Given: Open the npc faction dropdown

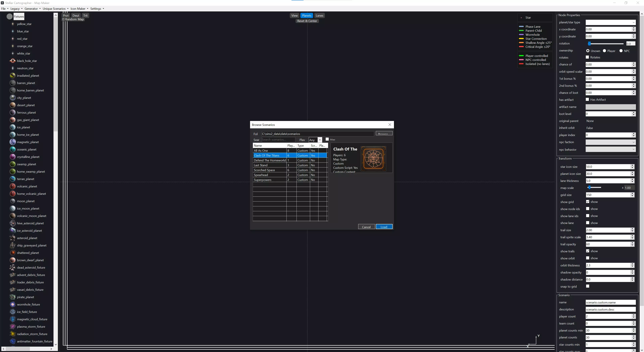Looking at the screenshot, I should 610,142.
